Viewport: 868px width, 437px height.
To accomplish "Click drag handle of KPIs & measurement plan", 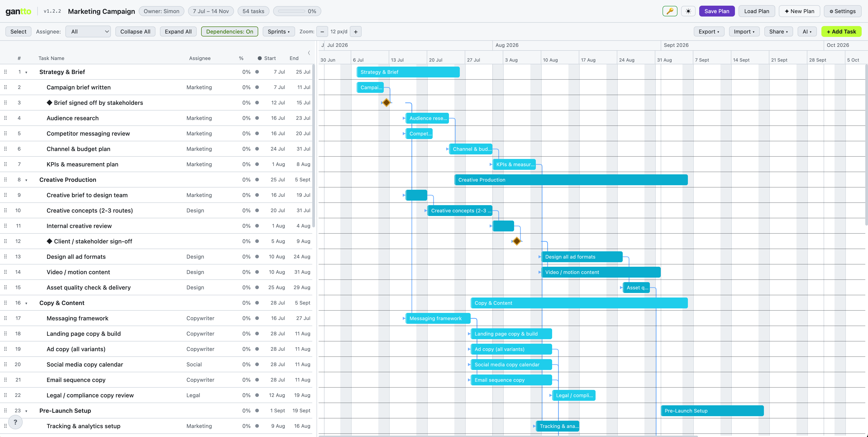I will tap(5, 164).
